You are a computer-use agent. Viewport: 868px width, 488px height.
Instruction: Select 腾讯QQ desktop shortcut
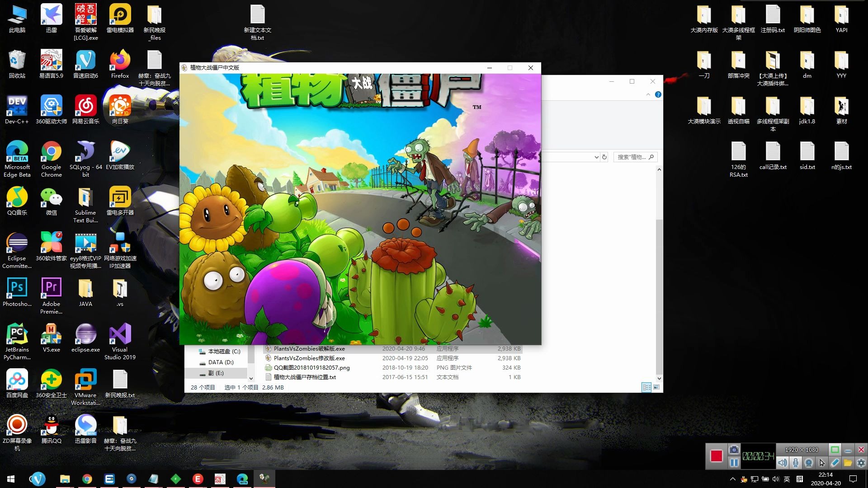pyautogui.click(x=52, y=429)
